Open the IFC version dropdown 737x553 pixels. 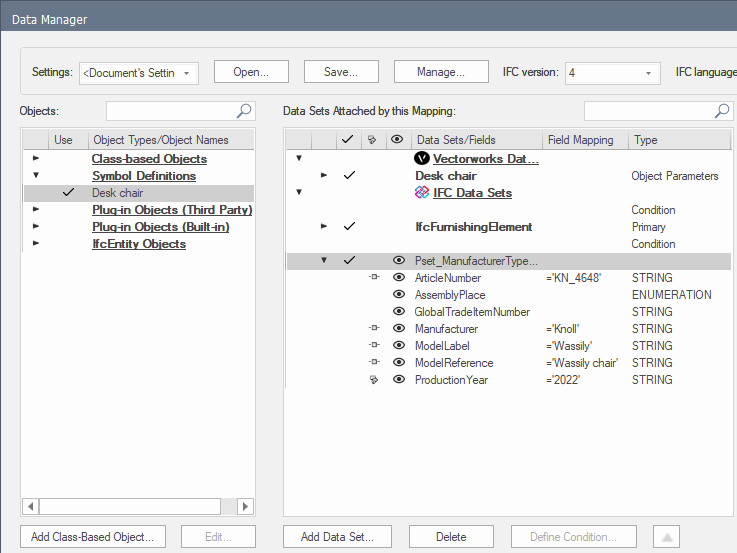coord(612,73)
